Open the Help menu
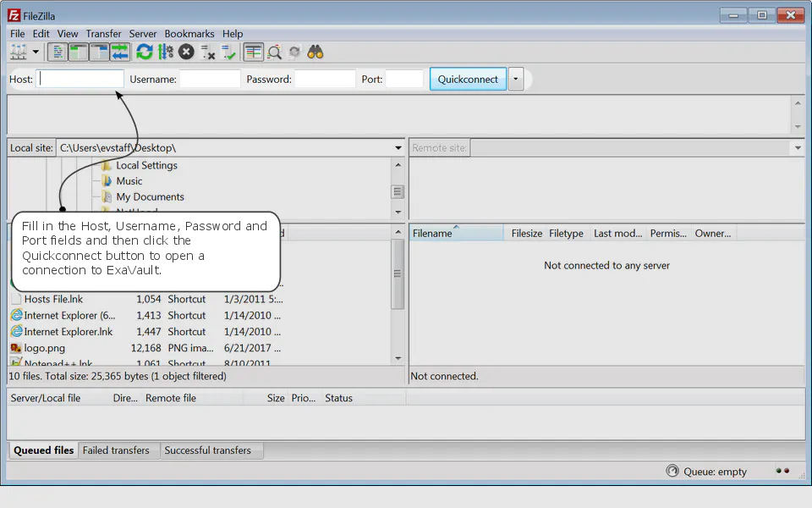This screenshot has height=508, width=812. point(233,34)
